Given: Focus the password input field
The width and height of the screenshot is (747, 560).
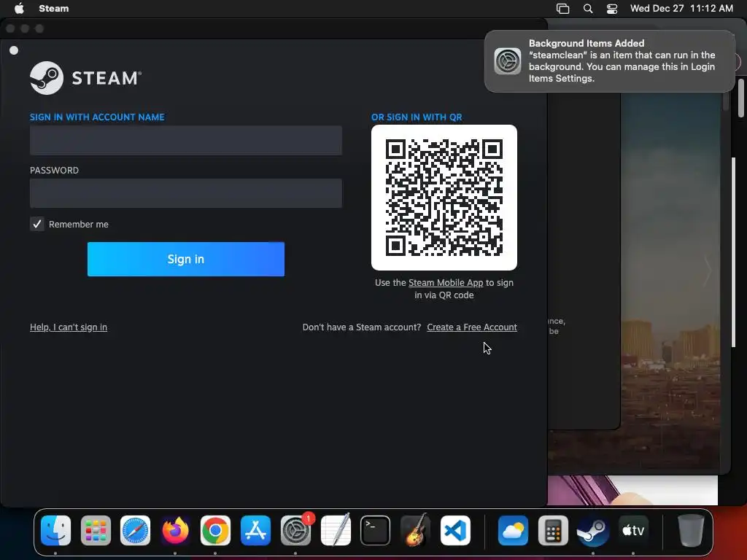Looking at the screenshot, I should click(186, 193).
